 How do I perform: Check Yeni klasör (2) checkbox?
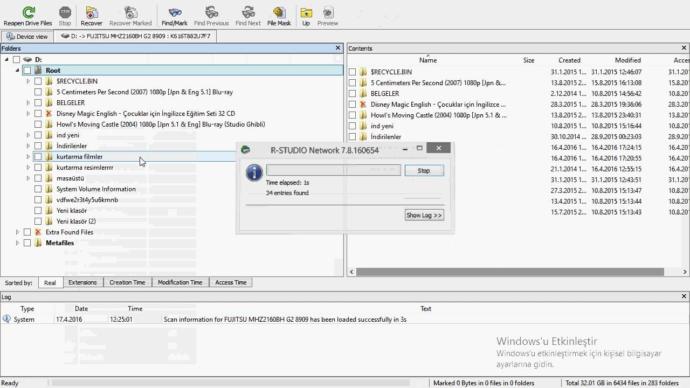coord(38,221)
